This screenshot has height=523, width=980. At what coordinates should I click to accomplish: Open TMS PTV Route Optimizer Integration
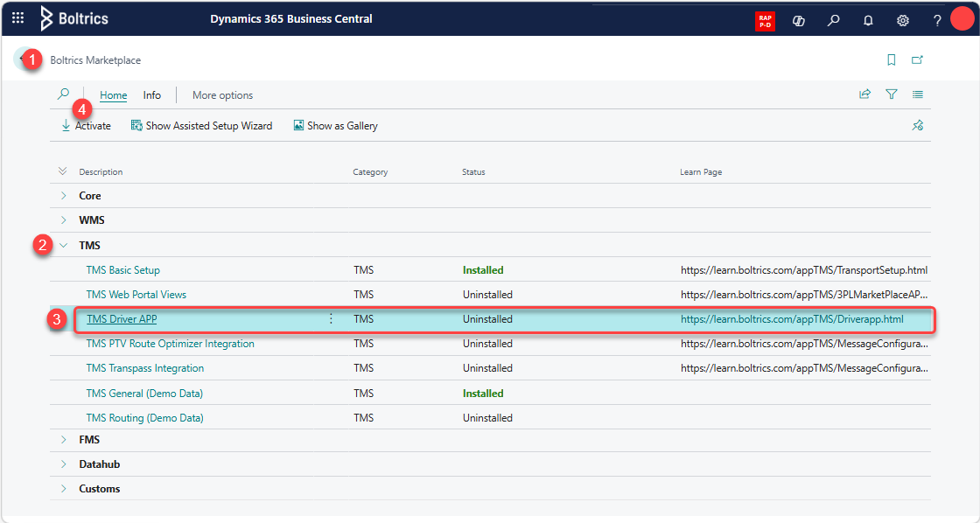tap(170, 344)
